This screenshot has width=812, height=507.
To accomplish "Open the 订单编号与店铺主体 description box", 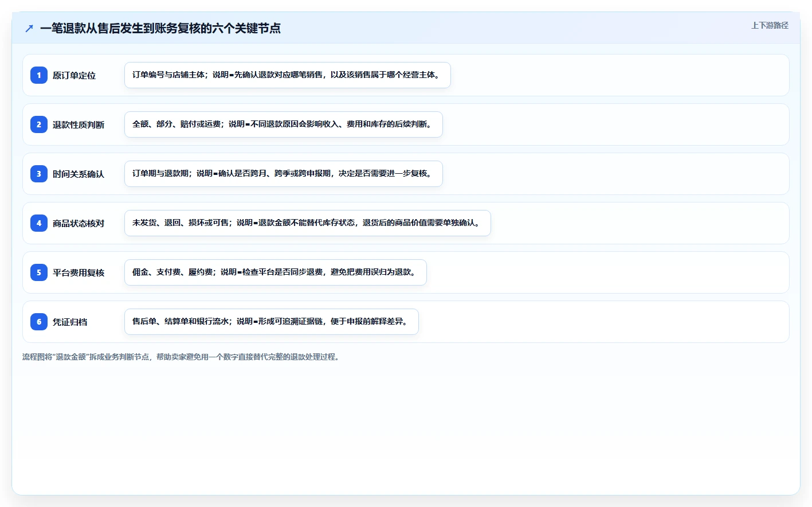I will pos(288,75).
